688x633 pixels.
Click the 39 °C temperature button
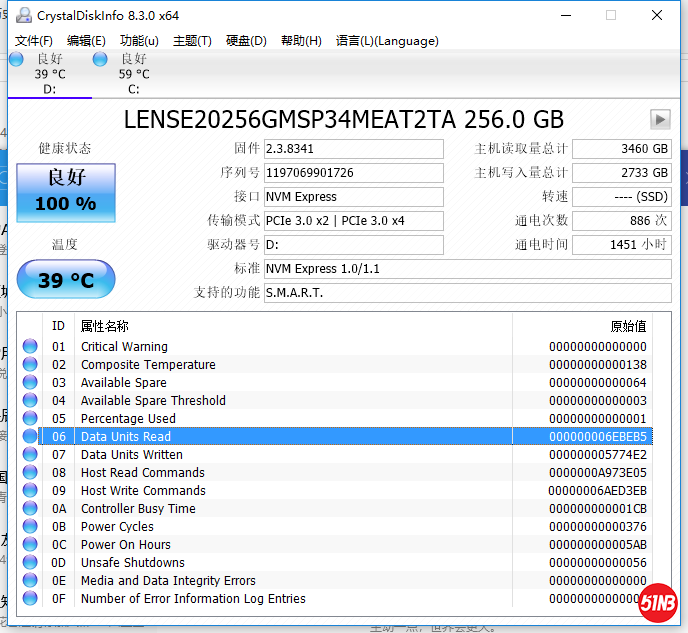[66, 279]
